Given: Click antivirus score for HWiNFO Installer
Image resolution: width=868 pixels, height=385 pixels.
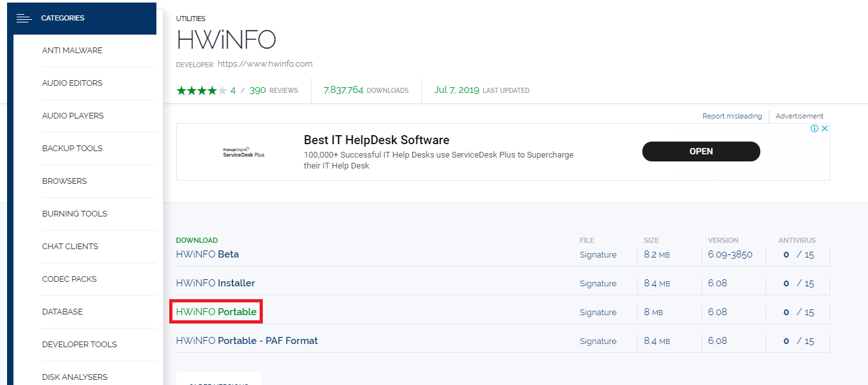Looking at the screenshot, I should [799, 284].
